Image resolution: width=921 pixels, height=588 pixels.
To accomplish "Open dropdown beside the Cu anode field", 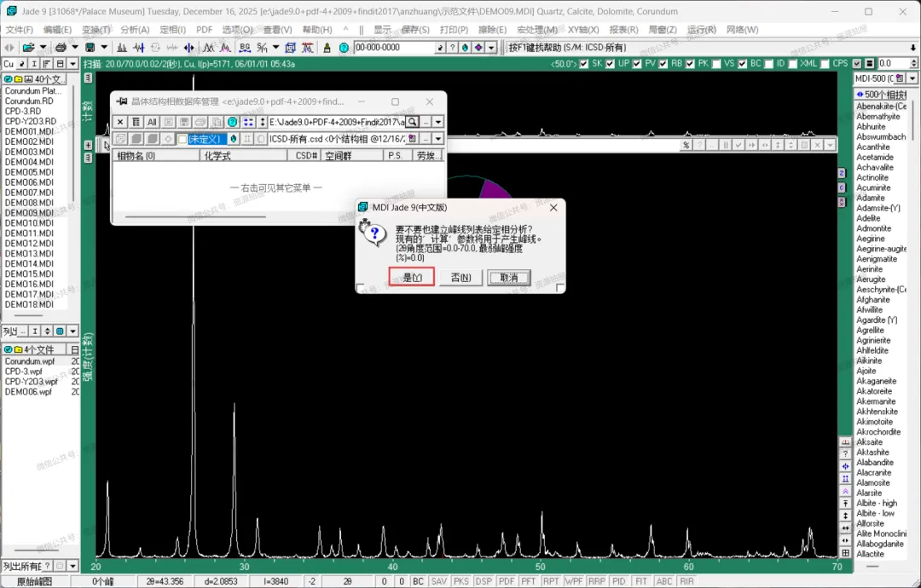I will click(x=72, y=63).
